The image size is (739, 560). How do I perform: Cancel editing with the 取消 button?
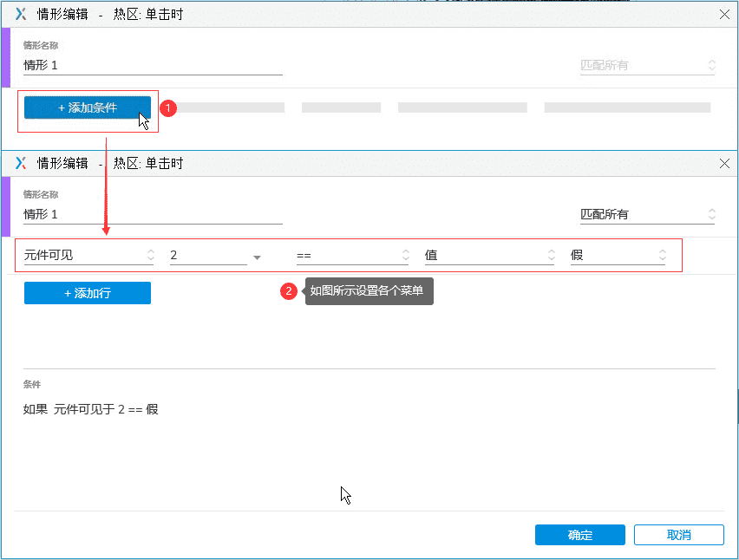coord(679,535)
